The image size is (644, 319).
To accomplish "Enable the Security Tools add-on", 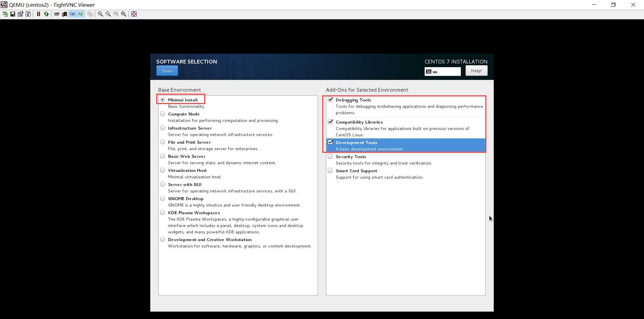I will click(x=330, y=156).
